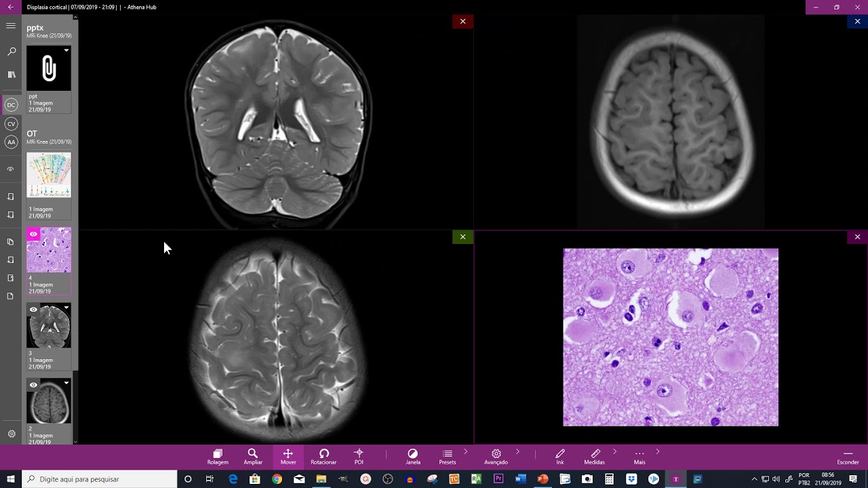Select the Ink pen tool
The width and height of the screenshot is (868, 488).
(x=560, y=457)
